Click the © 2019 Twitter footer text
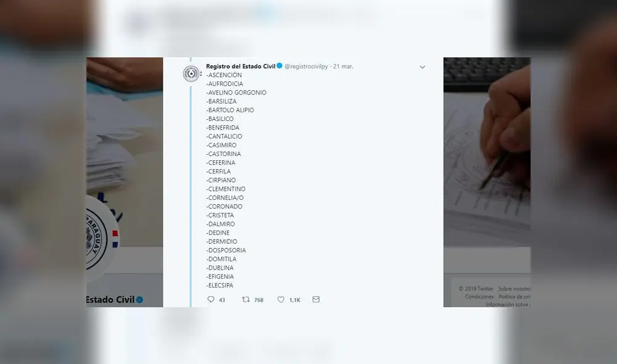This screenshot has height=364, width=617. (476, 288)
